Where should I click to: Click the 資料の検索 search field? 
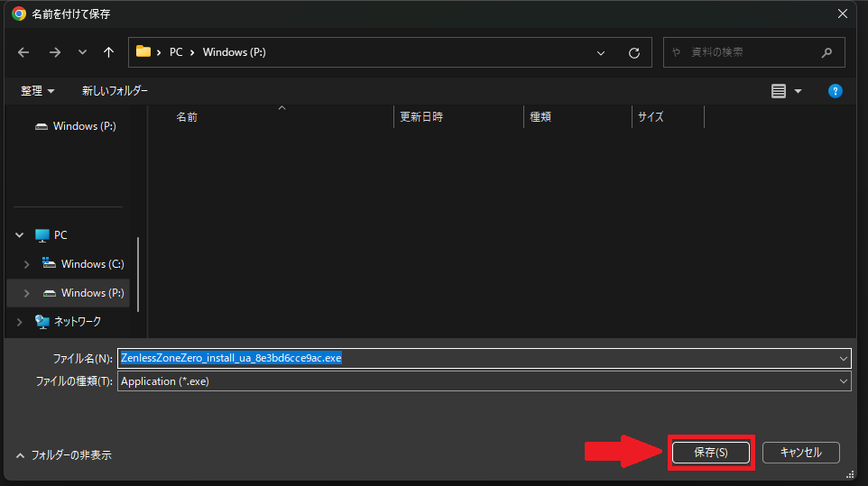[x=753, y=52]
